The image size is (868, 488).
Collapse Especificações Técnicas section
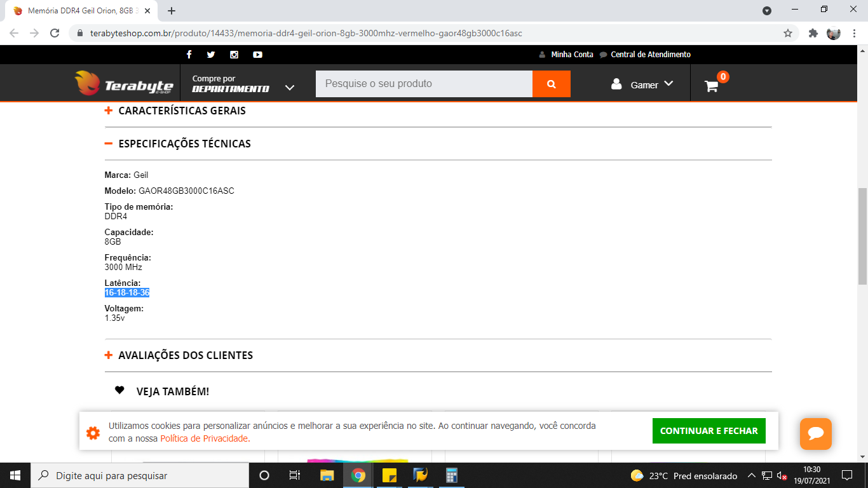178,144
